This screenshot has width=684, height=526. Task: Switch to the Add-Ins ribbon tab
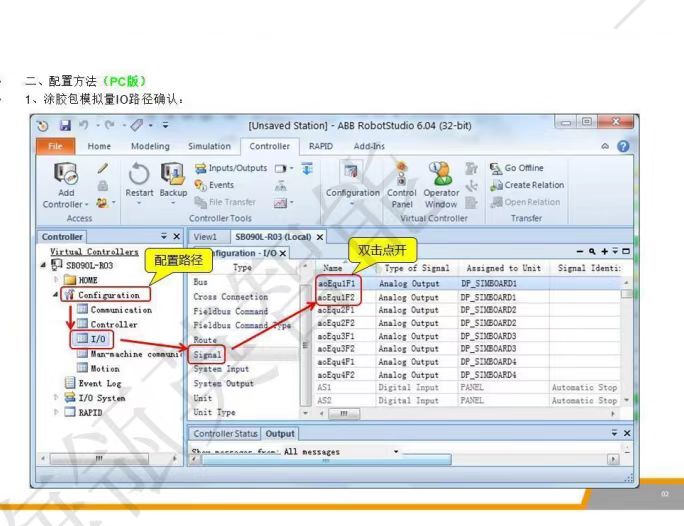(369, 146)
